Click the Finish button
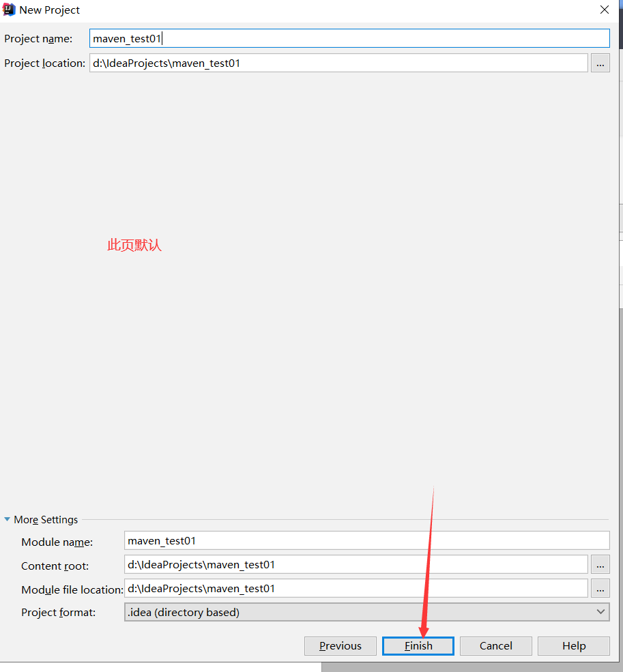623x672 pixels. coord(418,645)
